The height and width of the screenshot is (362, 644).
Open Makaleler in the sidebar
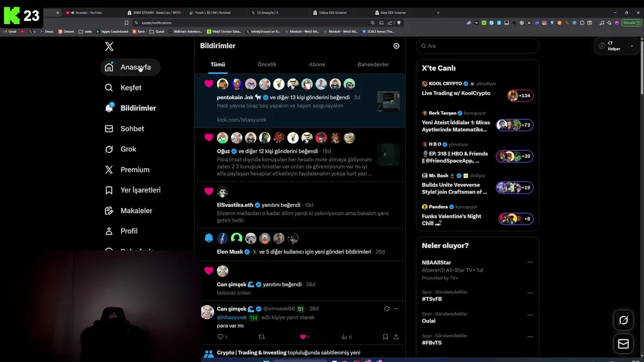pos(129,211)
